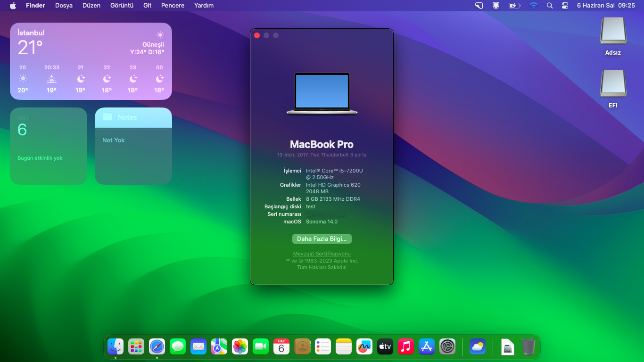Open the Dosya menu
The width and height of the screenshot is (644, 362).
point(64,6)
